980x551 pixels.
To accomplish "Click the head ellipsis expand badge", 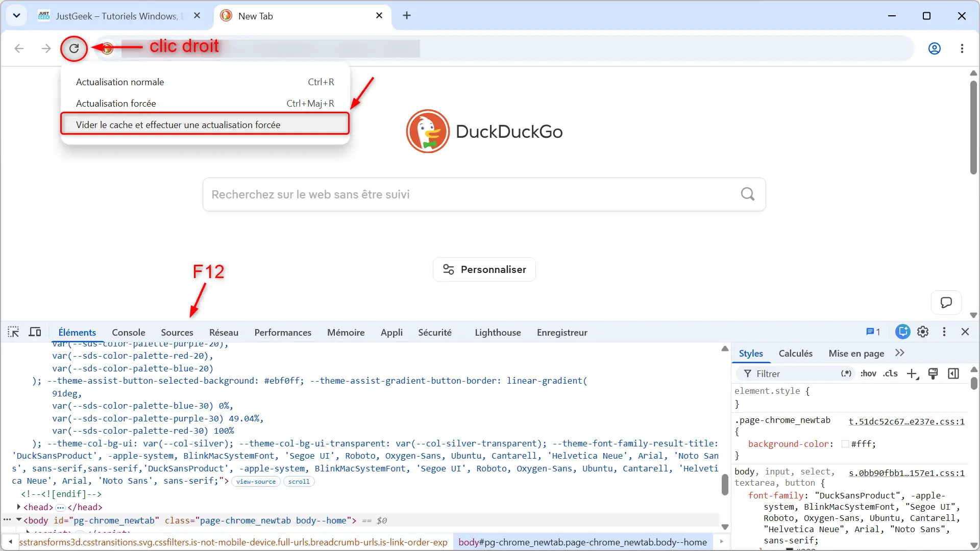I will [60, 508].
